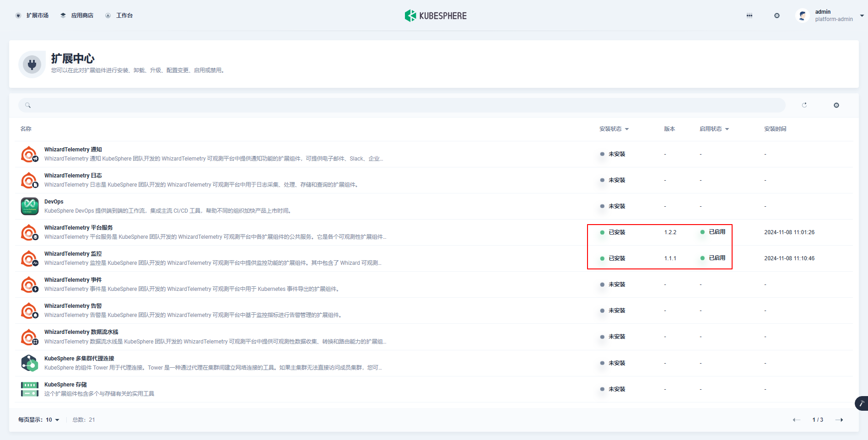Click the WhizardTelemetry 日志 icon
This screenshot has height=440, width=868.
tap(30, 180)
